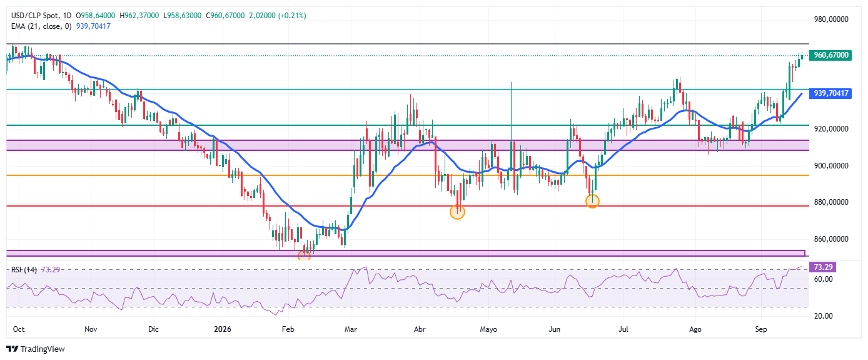Click the purple 73.29 RSI value tag
This screenshot has height=360, width=868.
click(822, 267)
